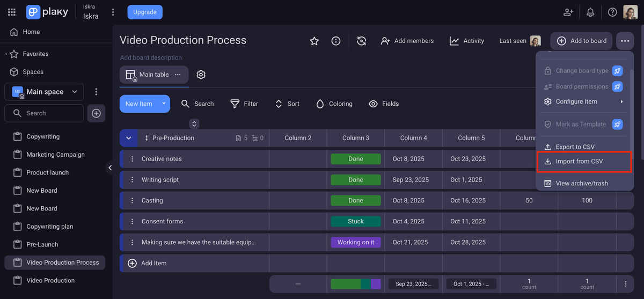Click the Upgrade button
The image size is (644, 299).
[145, 12]
